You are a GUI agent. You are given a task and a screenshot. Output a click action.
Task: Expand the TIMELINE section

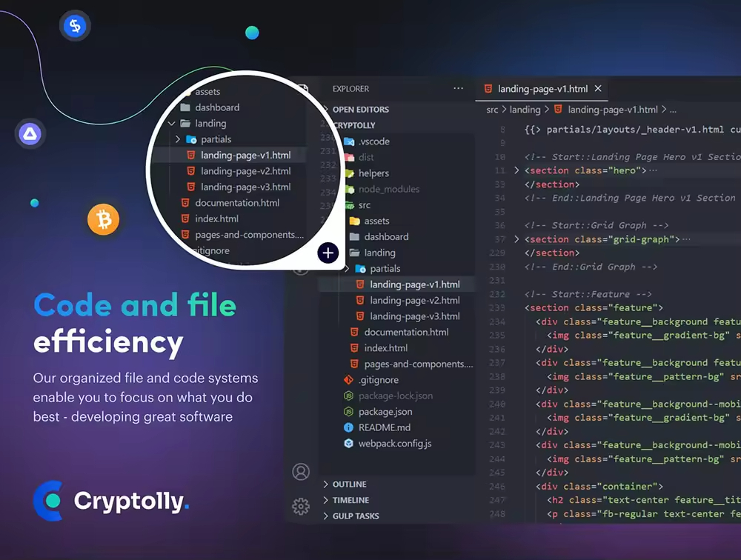pyautogui.click(x=350, y=500)
